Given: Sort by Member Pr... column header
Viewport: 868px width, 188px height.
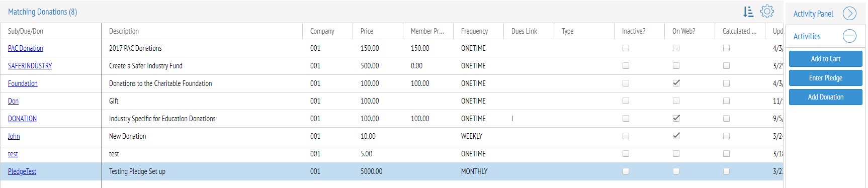Looking at the screenshot, I should [x=428, y=31].
